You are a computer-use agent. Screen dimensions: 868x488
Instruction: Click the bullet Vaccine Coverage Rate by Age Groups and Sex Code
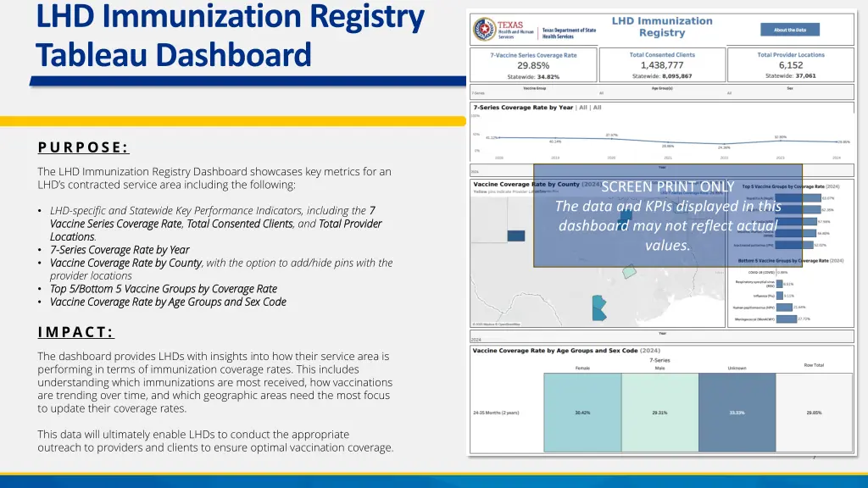(x=169, y=302)
